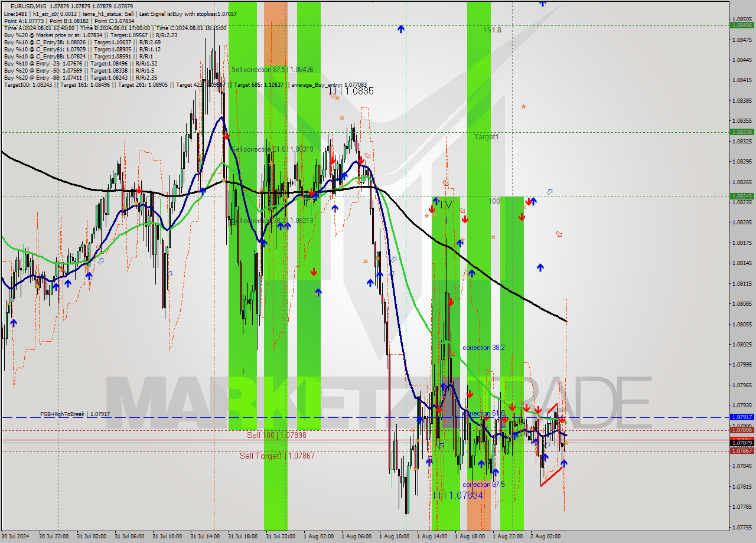Click the blue 'correction 87.5' label

coord(484,485)
